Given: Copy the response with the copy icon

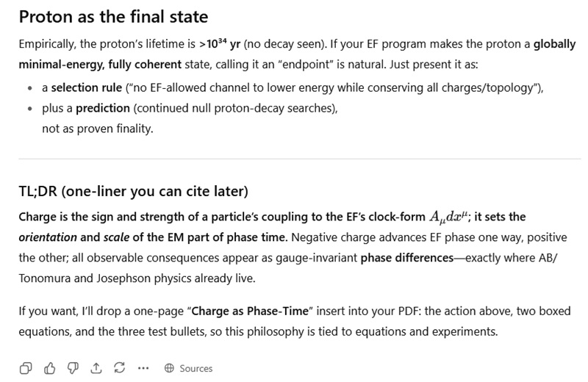Looking at the screenshot, I should click(26, 368).
